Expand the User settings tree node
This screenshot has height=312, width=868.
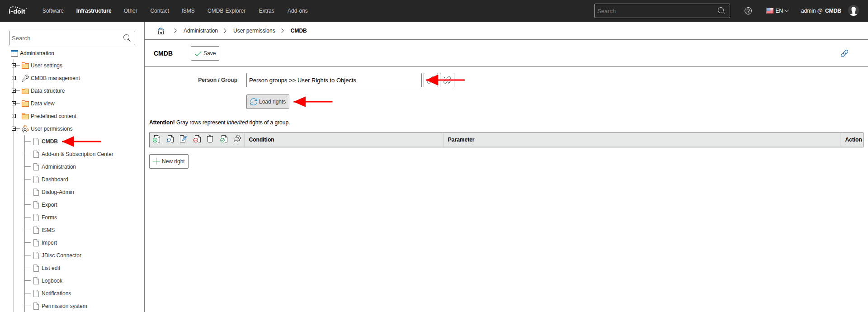[14, 66]
